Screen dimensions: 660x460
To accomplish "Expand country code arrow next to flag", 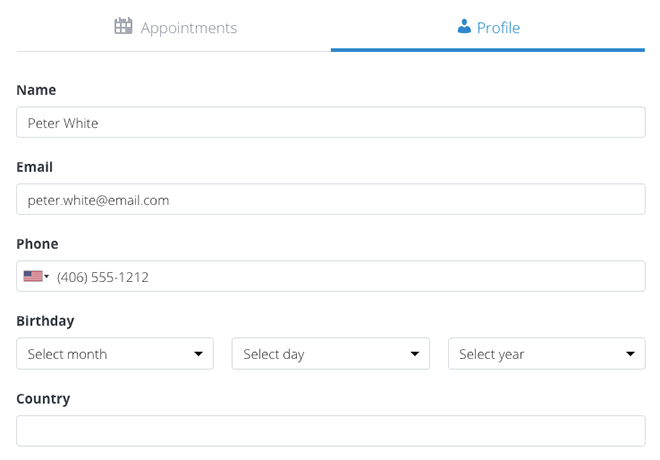I will [x=47, y=277].
